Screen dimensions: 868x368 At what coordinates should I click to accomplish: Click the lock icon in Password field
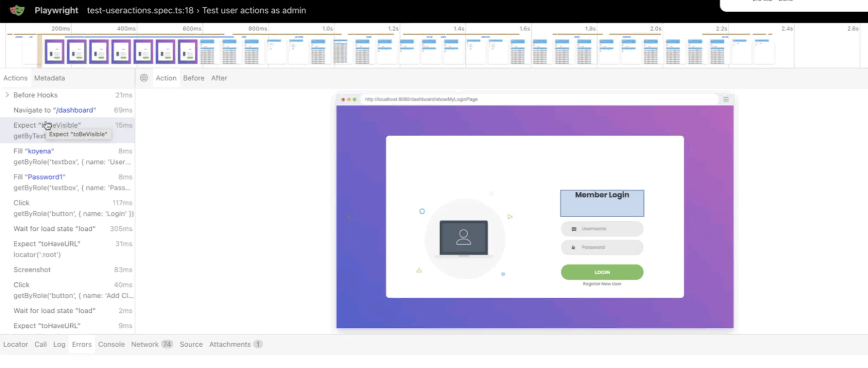coord(573,248)
